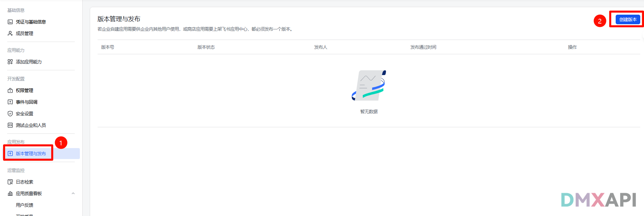Open 权限管理 settings
Image resolution: width=644 pixels, height=216 pixels.
[x=25, y=90]
